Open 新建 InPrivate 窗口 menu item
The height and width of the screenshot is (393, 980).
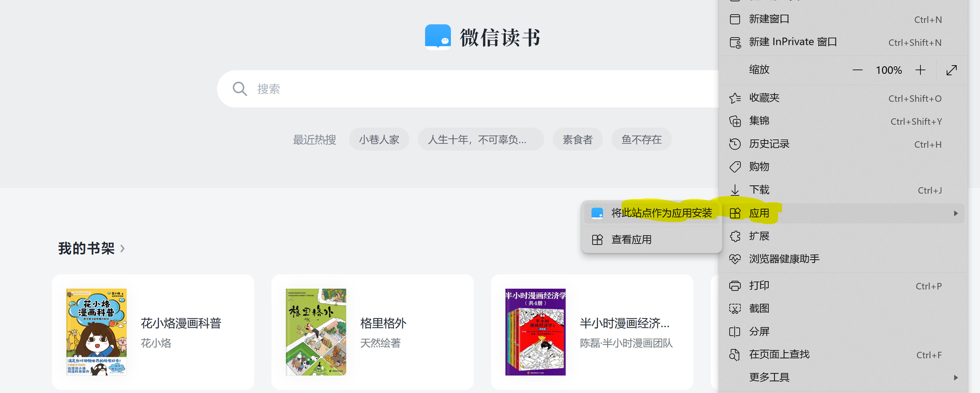(792, 42)
